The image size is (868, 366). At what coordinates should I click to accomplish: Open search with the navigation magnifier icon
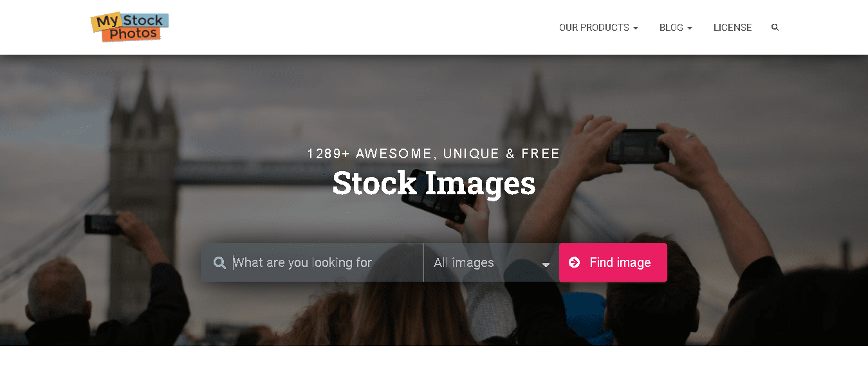coord(775,28)
